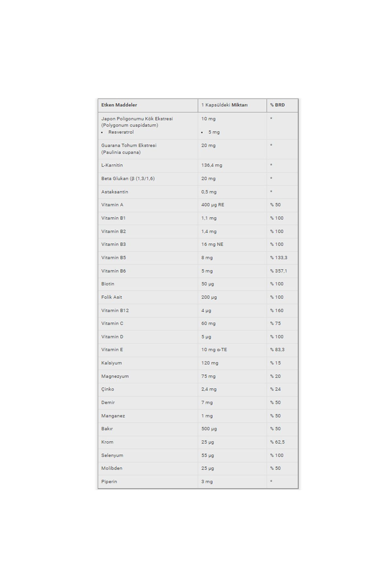Click the L-Karnitin row label

coord(112,165)
